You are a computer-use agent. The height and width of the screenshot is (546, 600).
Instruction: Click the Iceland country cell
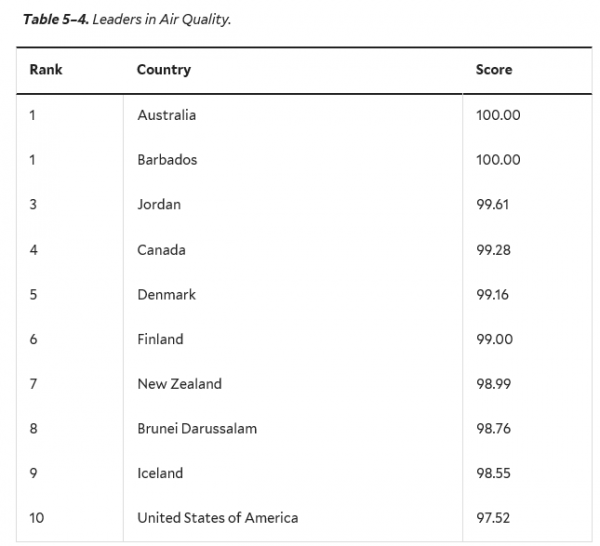tap(160, 473)
